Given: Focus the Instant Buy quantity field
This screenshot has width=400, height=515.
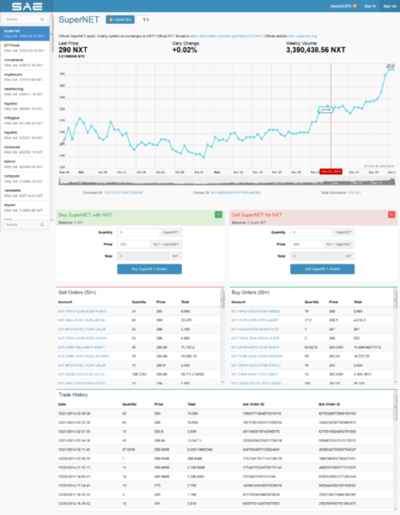Looking at the screenshot, I should point(144,20).
